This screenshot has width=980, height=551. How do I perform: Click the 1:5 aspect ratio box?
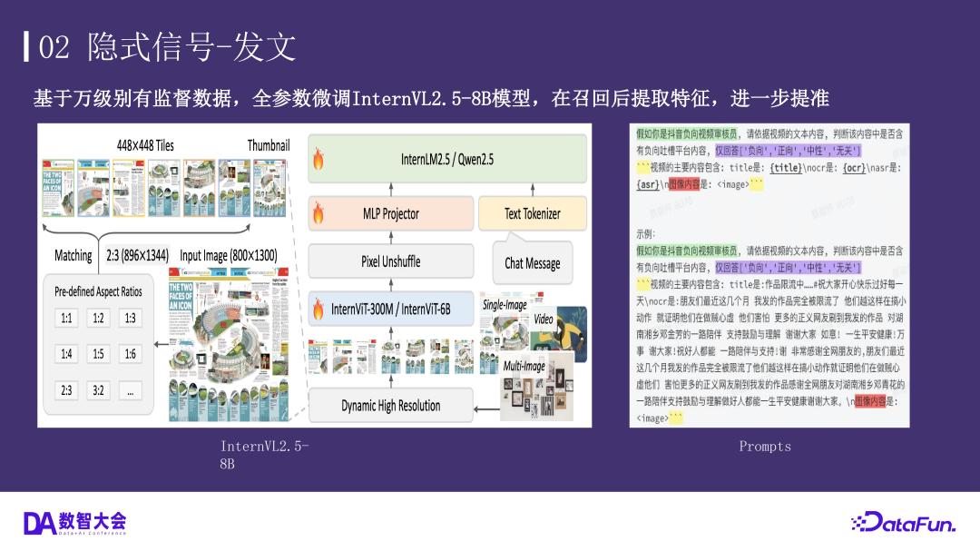(98, 354)
